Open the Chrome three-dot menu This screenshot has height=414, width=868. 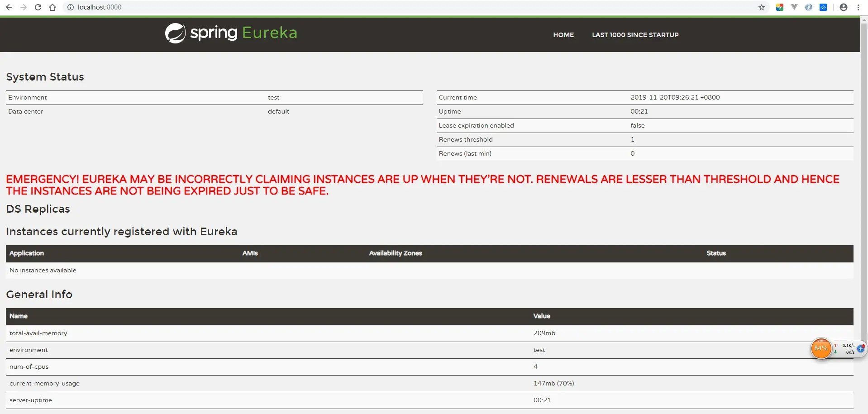(x=858, y=7)
